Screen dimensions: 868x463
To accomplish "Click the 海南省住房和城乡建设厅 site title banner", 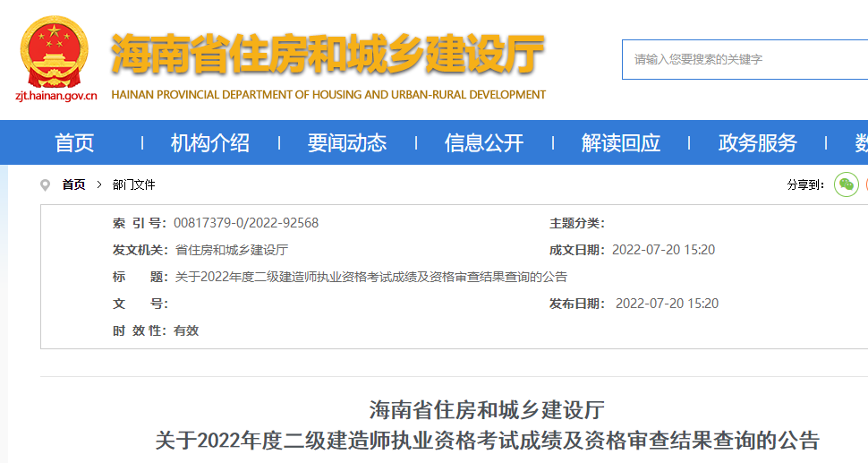I will 328,56.
